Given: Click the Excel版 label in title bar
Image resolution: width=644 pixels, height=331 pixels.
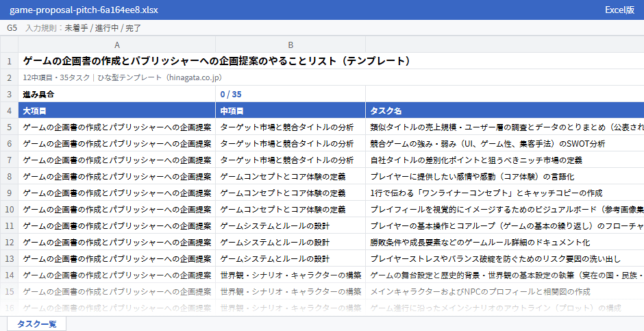Looking at the screenshot, I should click(x=619, y=10).
